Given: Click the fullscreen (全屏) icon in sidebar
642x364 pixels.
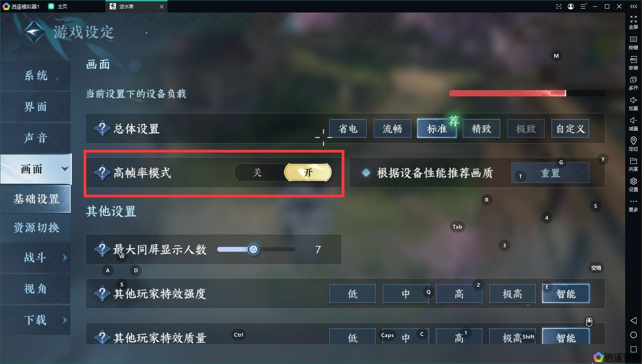Looking at the screenshot, I should coord(633,22).
